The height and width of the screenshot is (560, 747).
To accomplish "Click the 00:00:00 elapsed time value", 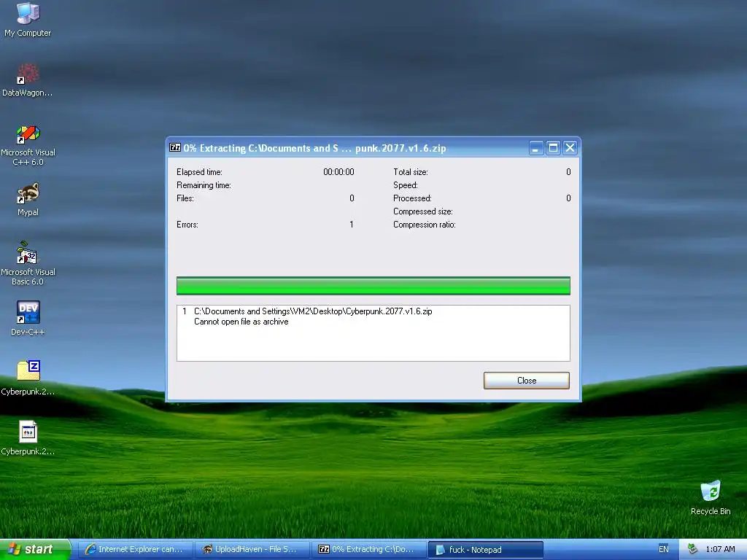I will (x=338, y=172).
